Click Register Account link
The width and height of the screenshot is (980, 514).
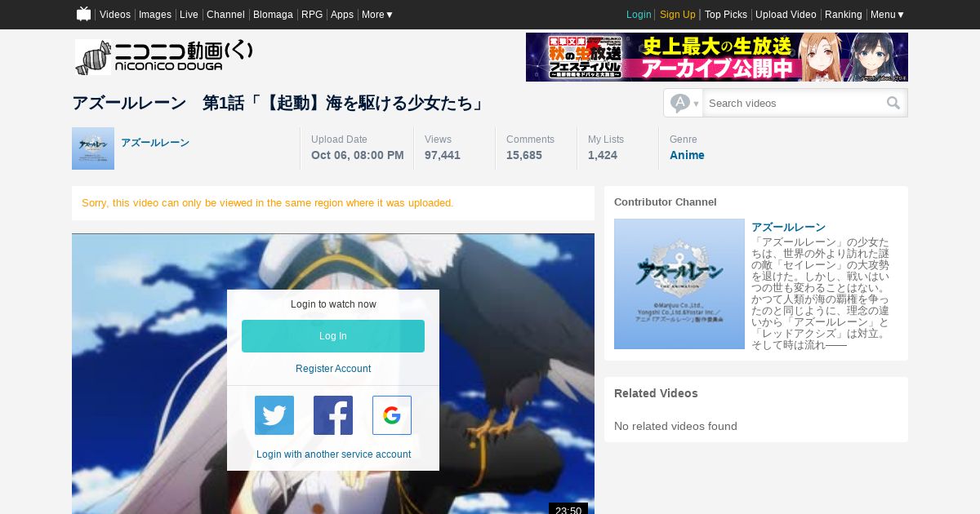pos(333,369)
